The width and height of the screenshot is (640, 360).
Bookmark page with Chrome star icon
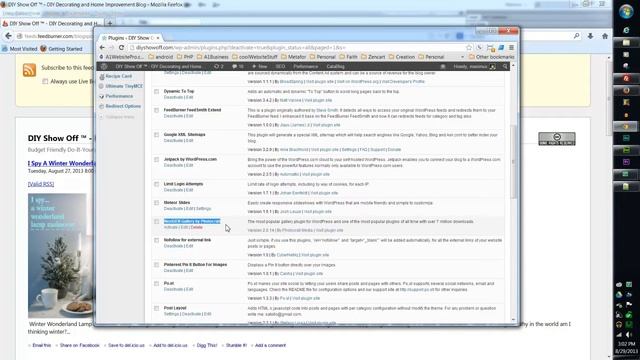[x=469, y=48]
